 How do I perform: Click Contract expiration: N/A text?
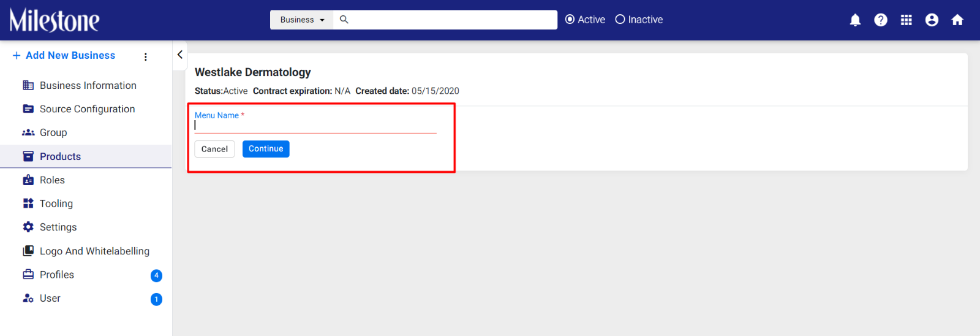tap(301, 91)
